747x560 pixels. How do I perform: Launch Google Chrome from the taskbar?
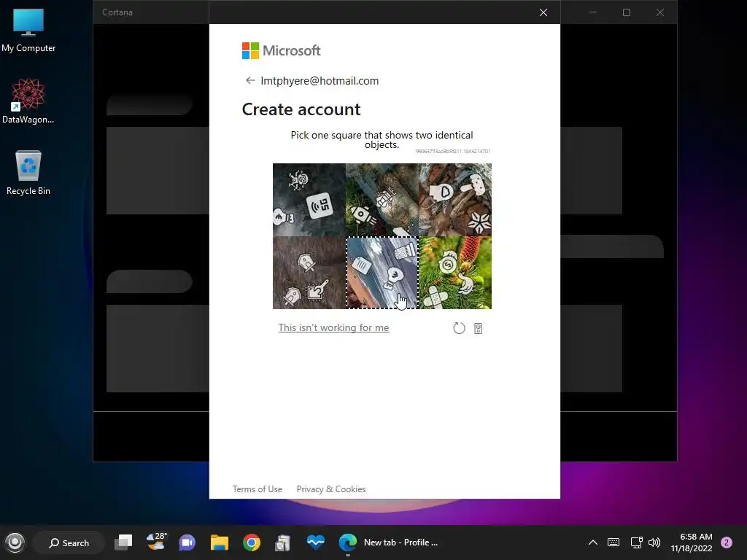252,542
